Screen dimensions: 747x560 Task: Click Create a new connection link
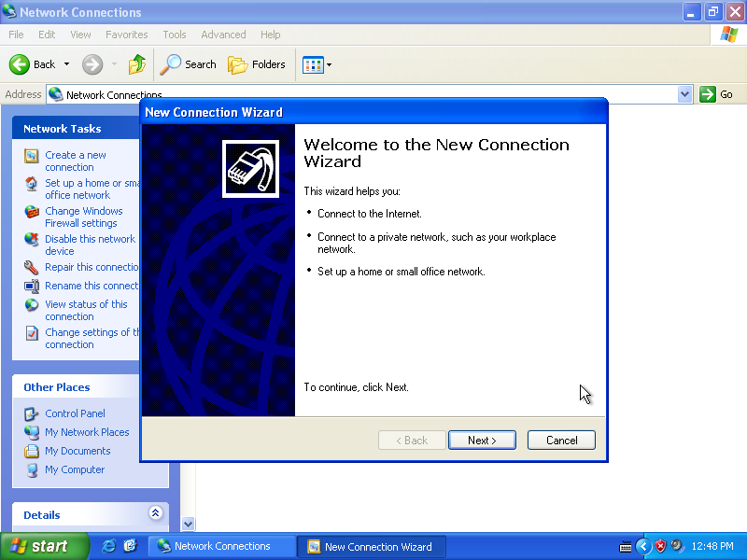pos(76,161)
